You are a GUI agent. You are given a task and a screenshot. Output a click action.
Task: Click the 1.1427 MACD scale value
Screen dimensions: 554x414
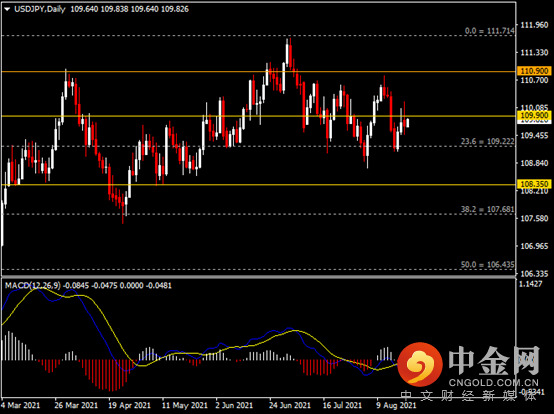tap(531, 284)
